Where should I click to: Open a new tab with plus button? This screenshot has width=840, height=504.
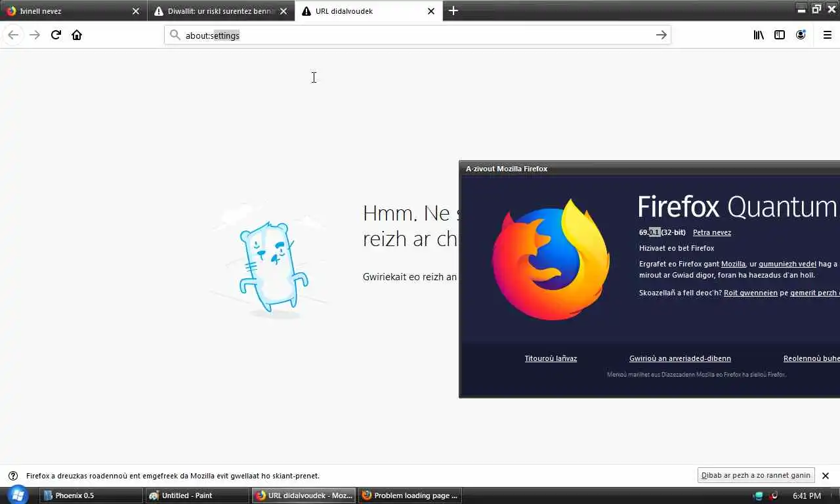(x=453, y=10)
